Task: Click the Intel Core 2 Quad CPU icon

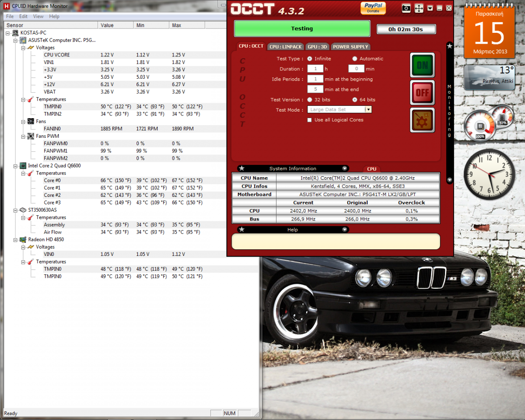Action: (23, 166)
